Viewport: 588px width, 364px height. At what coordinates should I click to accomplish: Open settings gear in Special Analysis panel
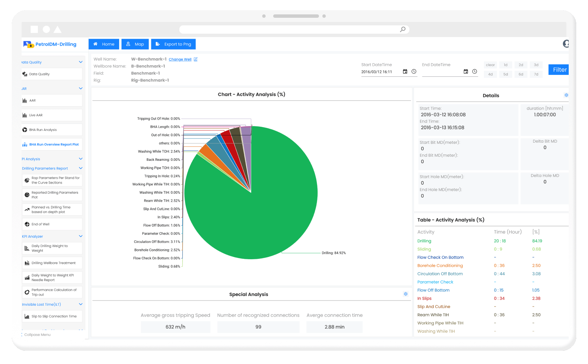406,294
